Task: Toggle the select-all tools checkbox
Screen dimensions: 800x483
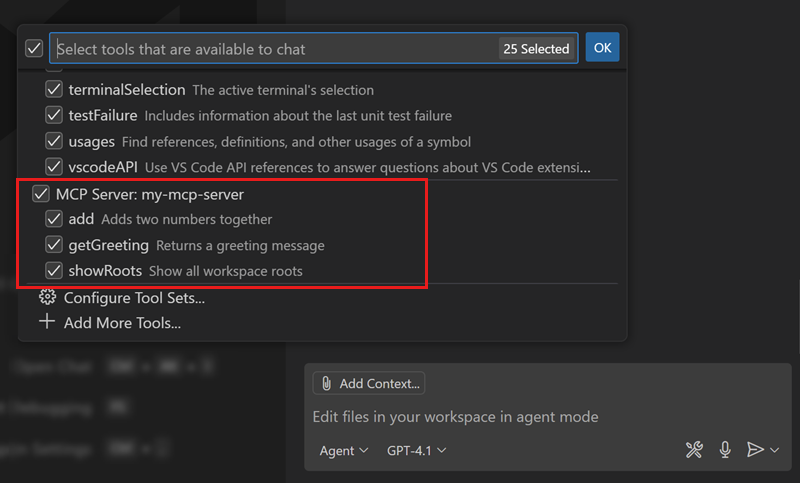Action: point(34,48)
